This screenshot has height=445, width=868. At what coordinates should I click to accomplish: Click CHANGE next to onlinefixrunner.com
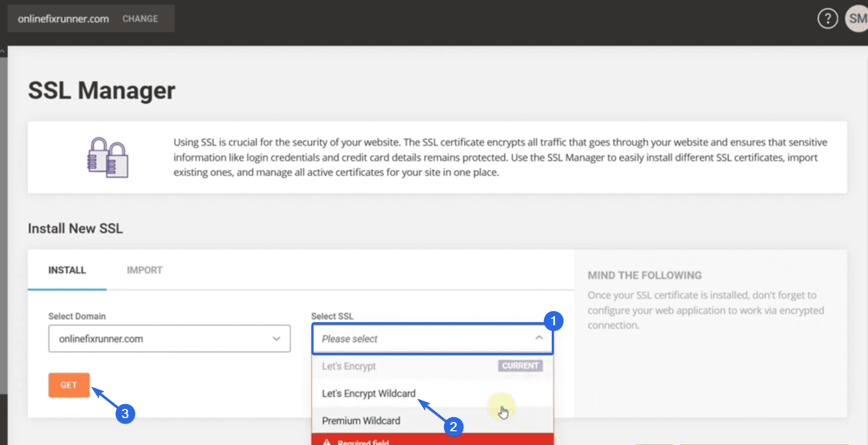tap(140, 19)
